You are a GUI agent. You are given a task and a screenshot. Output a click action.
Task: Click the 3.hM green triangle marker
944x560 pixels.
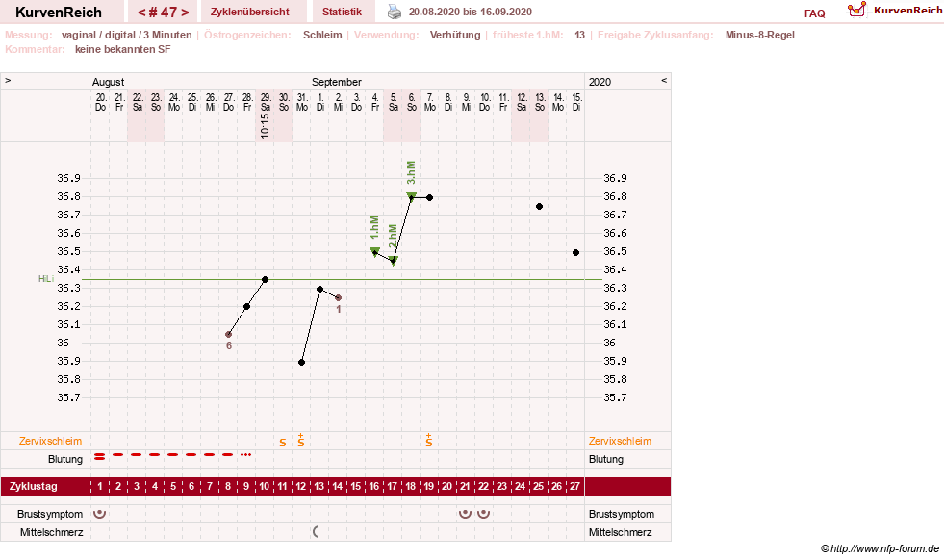(411, 196)
